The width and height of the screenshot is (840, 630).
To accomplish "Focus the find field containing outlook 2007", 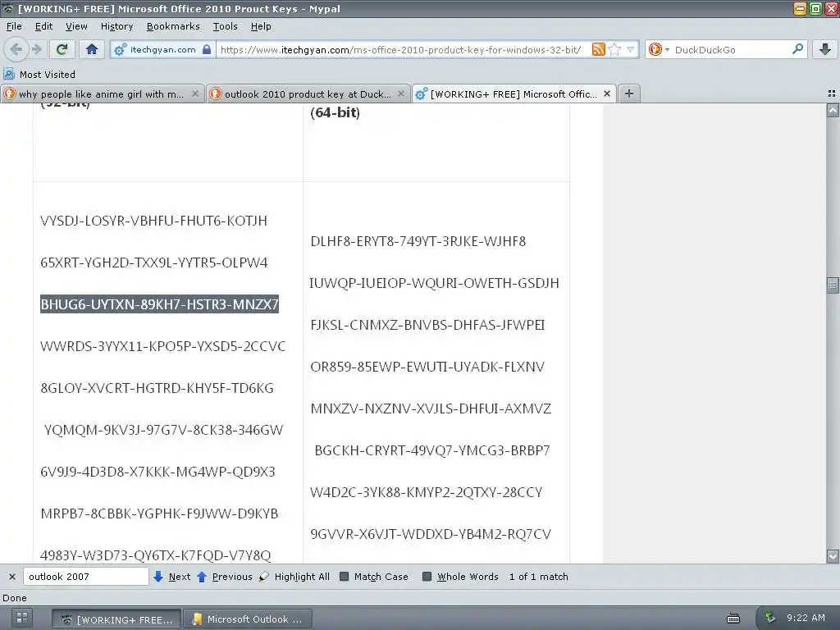I will (85, 577).
